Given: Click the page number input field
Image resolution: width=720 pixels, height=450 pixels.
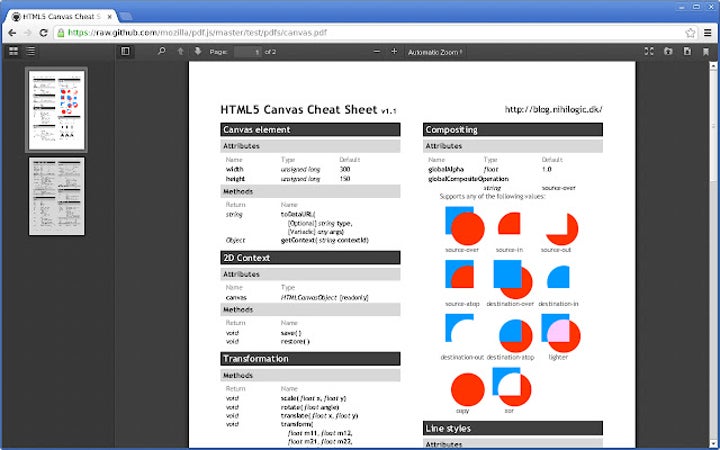Looking at the screenshot, I should pos(249,51).
